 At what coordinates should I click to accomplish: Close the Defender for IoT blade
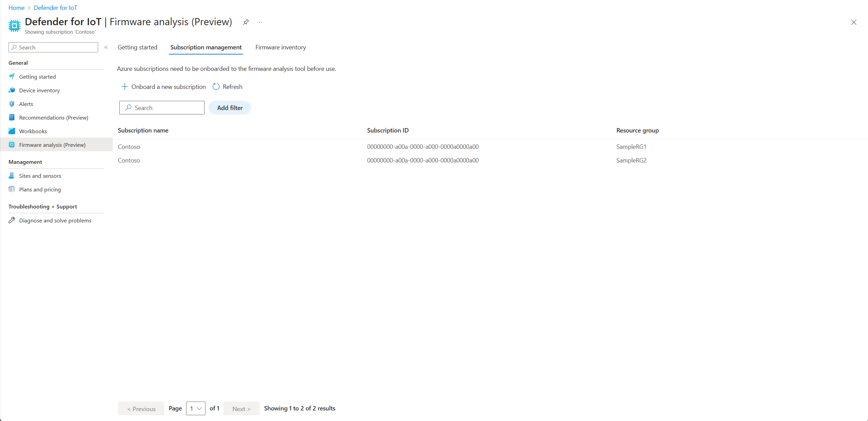pyautogui.click(x=854, y=22)
